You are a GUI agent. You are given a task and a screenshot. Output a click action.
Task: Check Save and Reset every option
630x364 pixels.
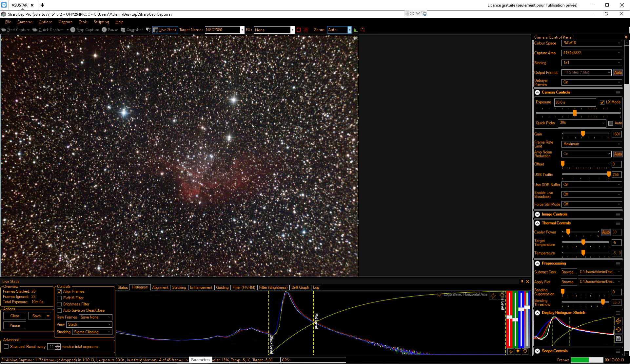coord(6,347)
